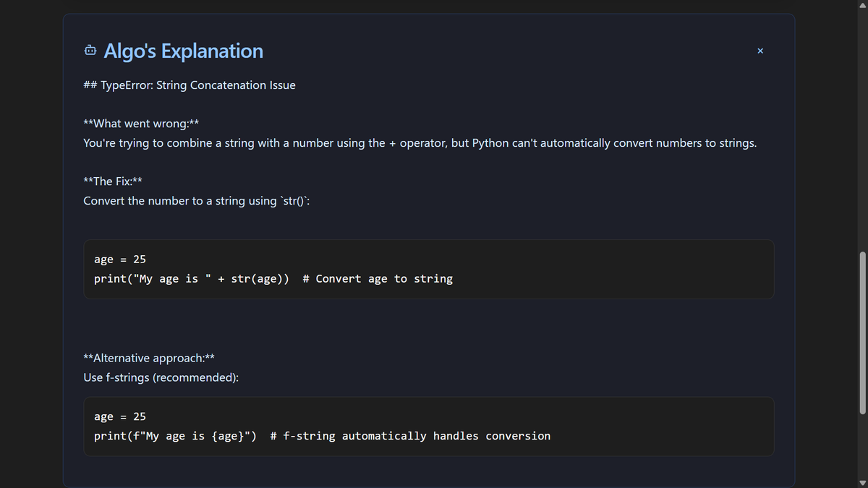Click the "**What went wrong:**" text
Screen dimensions: 868x488
click(x=141, y=124)
